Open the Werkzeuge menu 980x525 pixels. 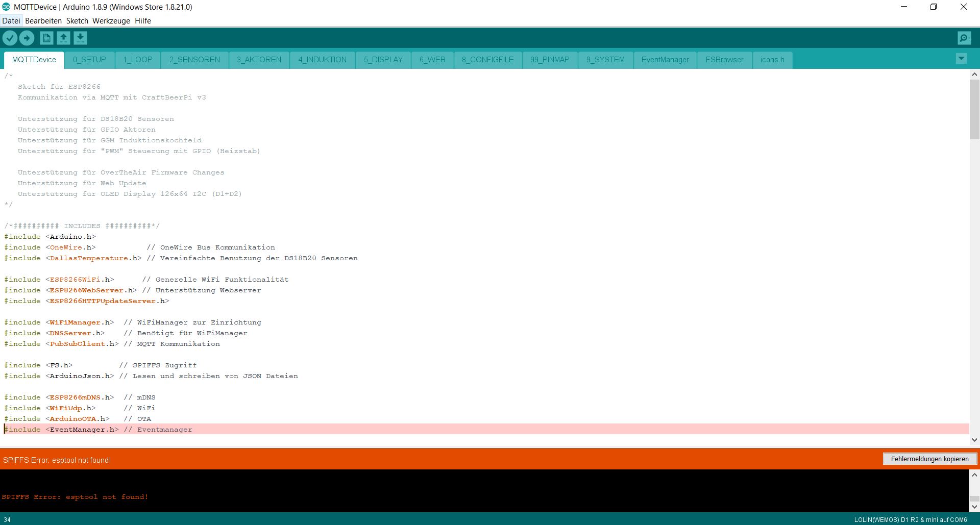[111, 21]
